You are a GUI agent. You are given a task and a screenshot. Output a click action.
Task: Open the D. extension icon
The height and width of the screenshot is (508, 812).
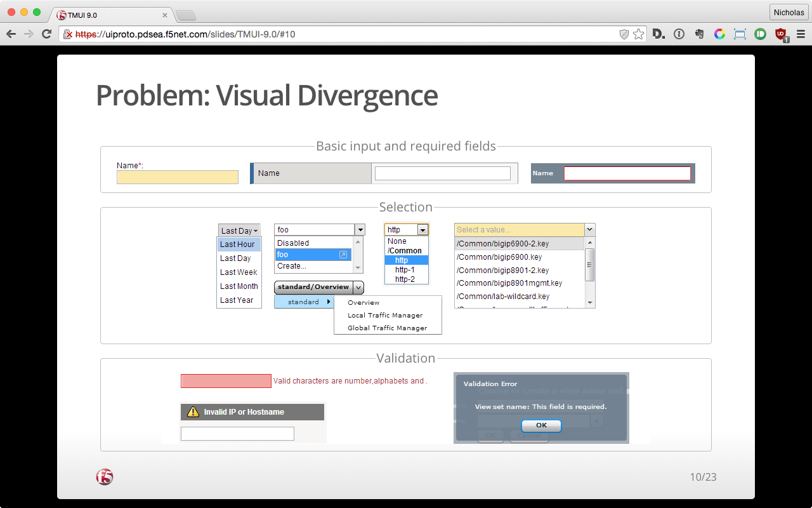coord(659,34)
